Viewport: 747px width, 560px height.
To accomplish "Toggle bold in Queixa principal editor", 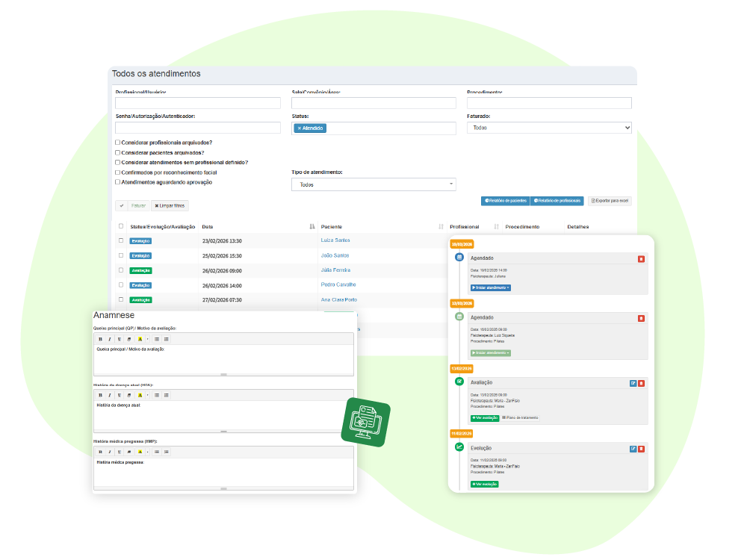I will tap(101, 340).
